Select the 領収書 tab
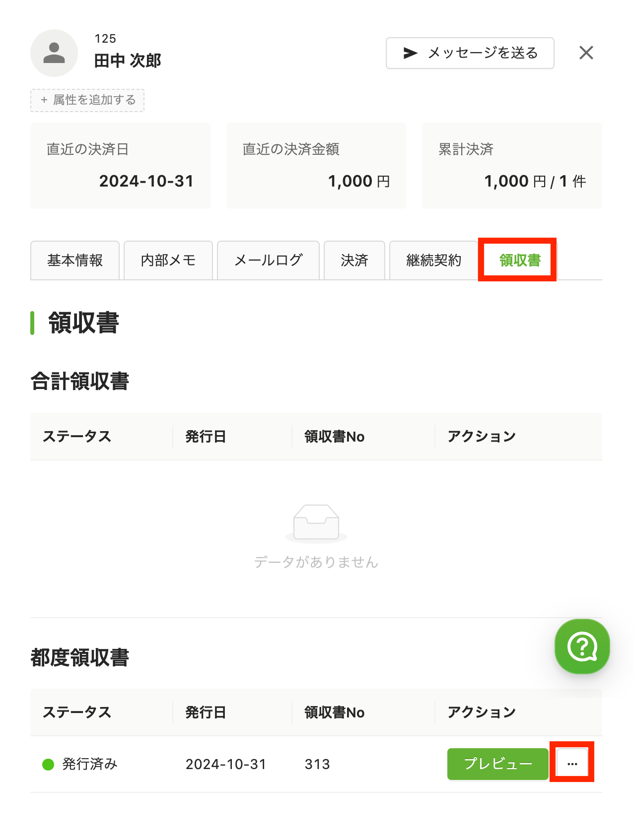Screen dimensions: 634x840 click(520, 260)
